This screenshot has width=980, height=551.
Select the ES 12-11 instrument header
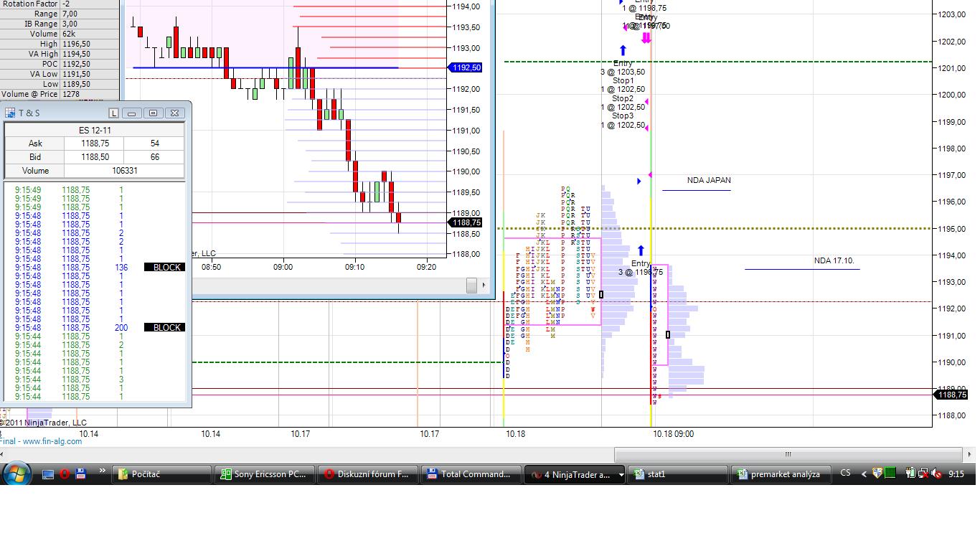pos(95,130)
